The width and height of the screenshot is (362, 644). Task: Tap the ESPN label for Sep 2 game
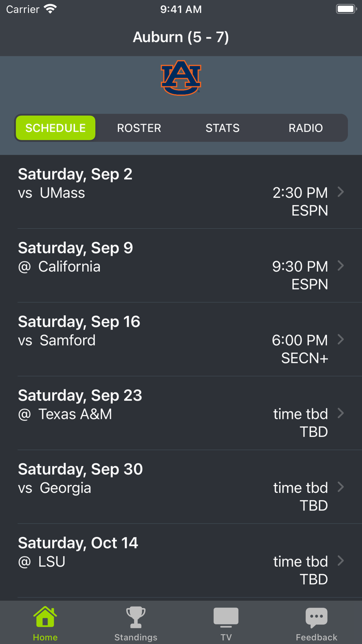[309, 210]
